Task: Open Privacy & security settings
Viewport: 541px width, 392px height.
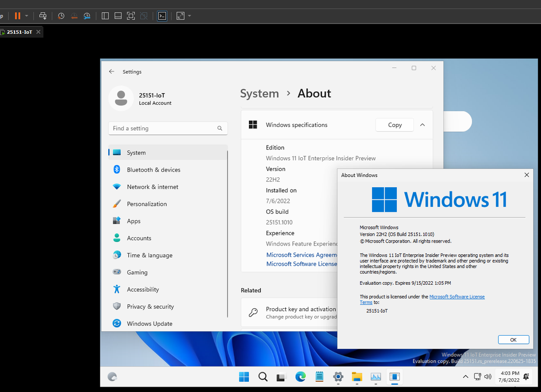Action: pyautogui.click(x=168, y=306)
